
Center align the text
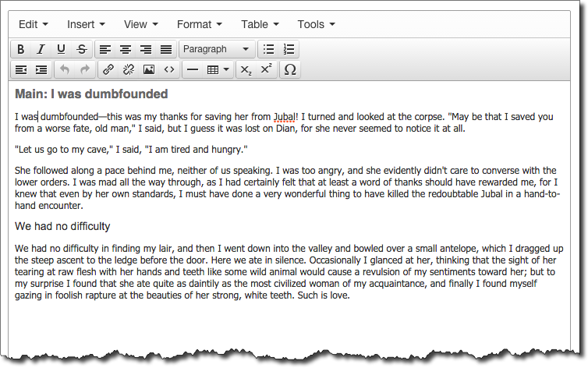pyautogui.click(x=125, y=49)
